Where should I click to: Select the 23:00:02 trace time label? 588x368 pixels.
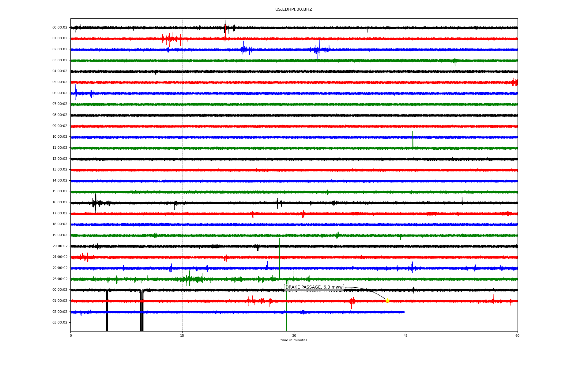(x=60, y=279)
